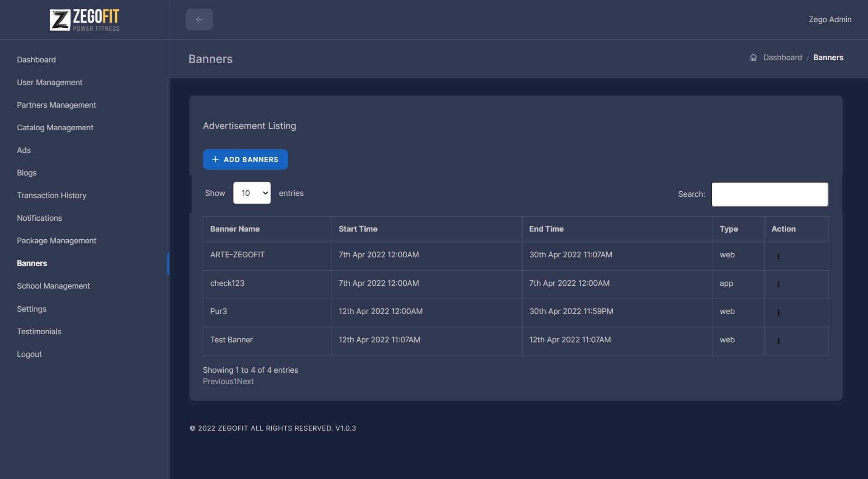
Task: Click the home icon in the breadcrumb
Action: (753, 57)
